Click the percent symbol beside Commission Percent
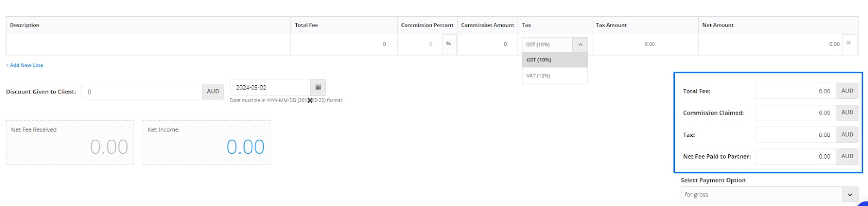Image resolution: width=868 pixels, height=206 pixels. coord(448,43)
